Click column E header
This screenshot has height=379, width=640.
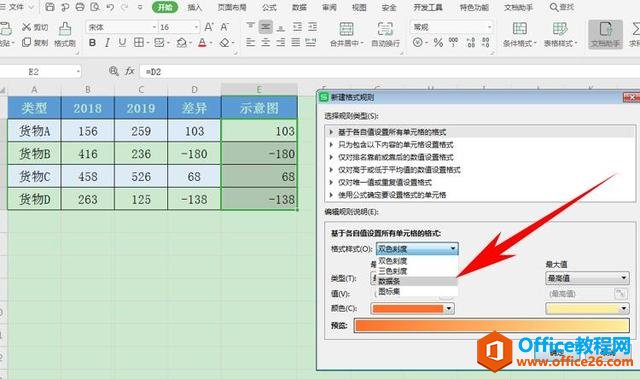[x=259, y=89]
